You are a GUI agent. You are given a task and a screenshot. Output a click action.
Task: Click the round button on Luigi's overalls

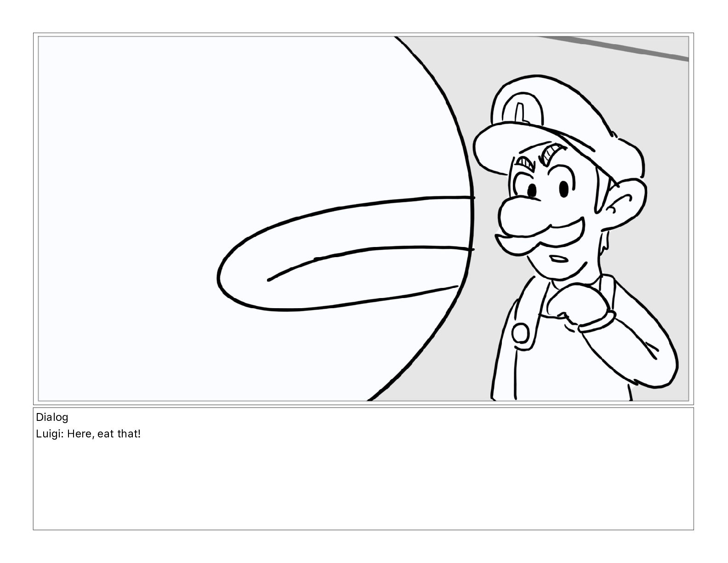[x=521, y=333]
